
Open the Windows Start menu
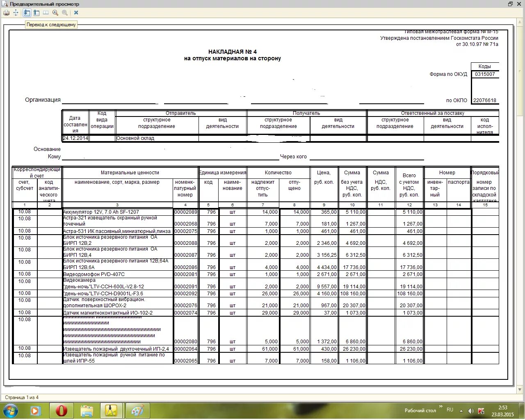[x=11, y=411]
